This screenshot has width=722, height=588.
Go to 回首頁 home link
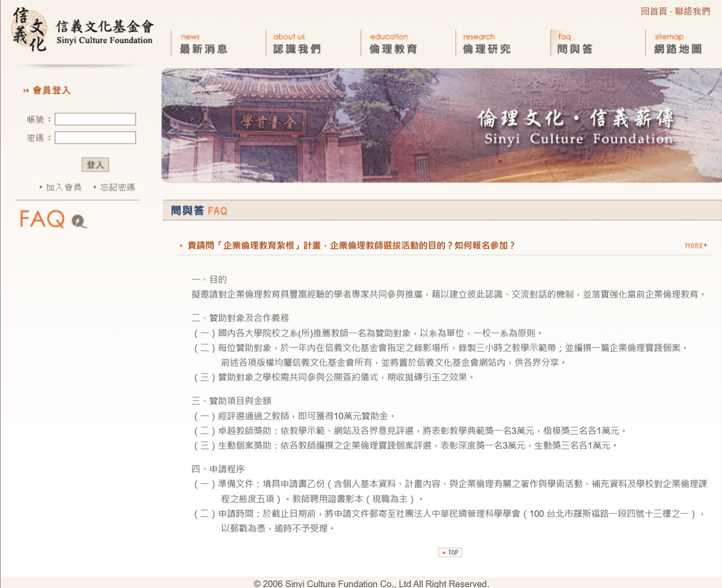(x=654, y=11)
